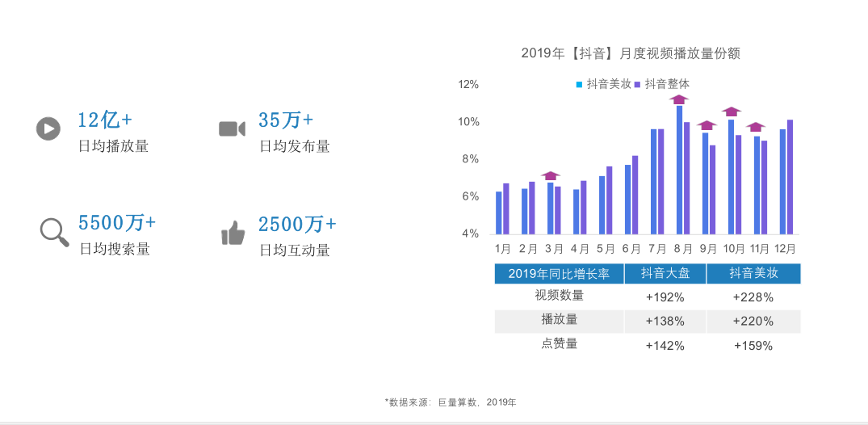The image size is (868, 425).
Task: Click the 播放量 row label in table
Action: point(559,320)
